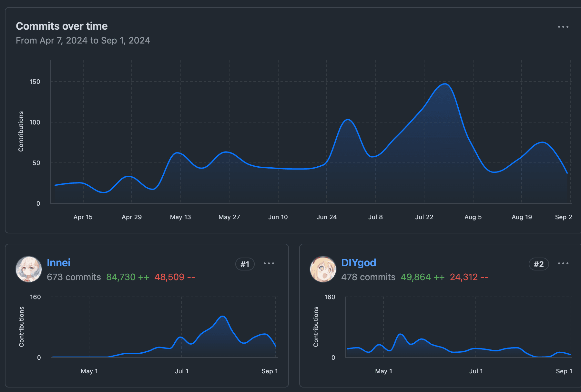Click the Jul 8 axis label
This screenshot has width=581, height=392.
[x=375, y=217]
